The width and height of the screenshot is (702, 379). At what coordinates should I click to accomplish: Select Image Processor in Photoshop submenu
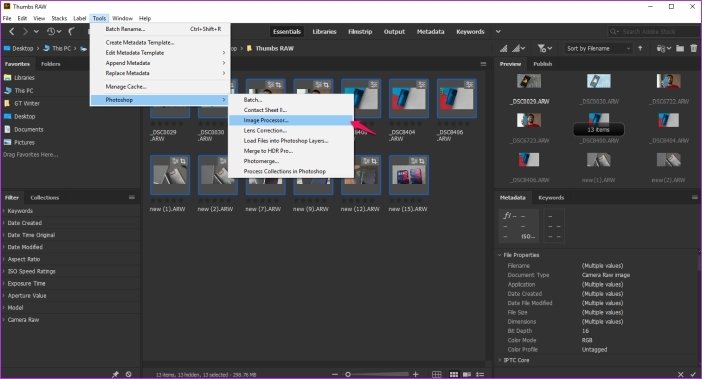291,120
